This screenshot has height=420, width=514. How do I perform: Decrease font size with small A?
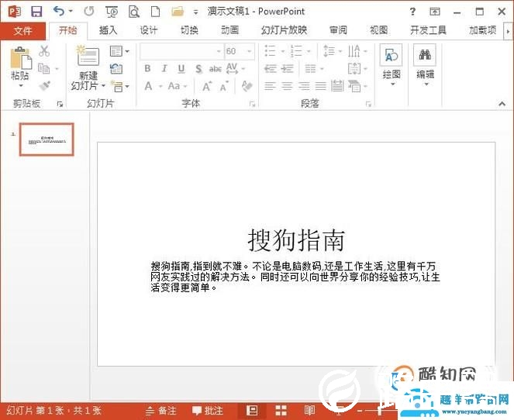(225, 87)
